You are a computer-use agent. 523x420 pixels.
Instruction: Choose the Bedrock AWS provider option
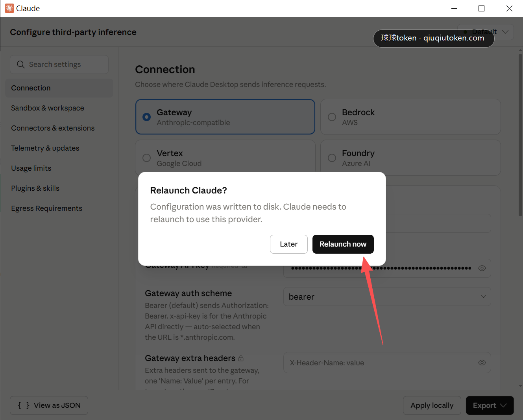coord(410,117)
